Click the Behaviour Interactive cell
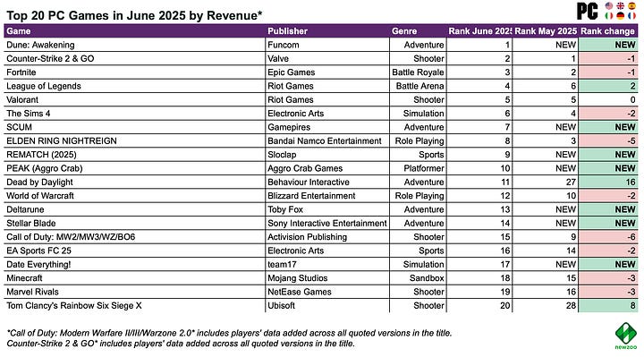644x357 pixels. point(327,182)
